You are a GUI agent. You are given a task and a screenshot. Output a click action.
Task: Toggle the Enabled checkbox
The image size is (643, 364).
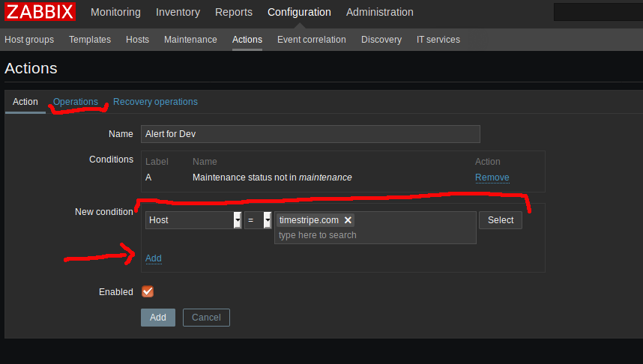point(148,292)
